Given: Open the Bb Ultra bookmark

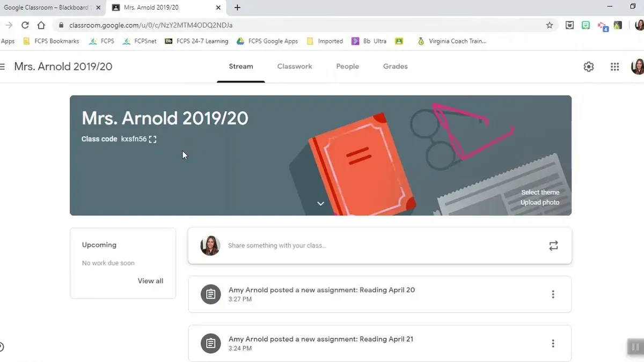Looking at the screenshot, I should click(x=369, y=41).
